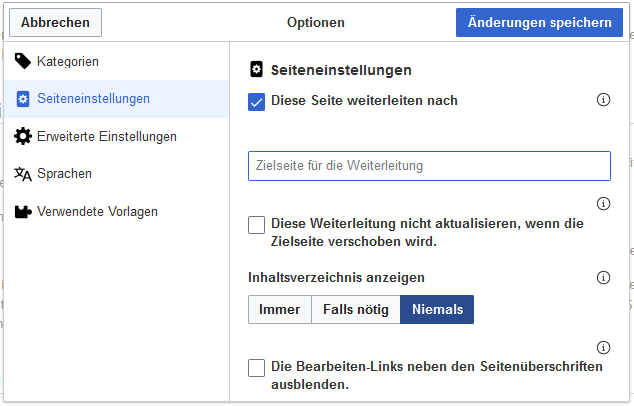Click the Kategorien tag icon
Screen dimensions: 634x406
tap(23, 61)
